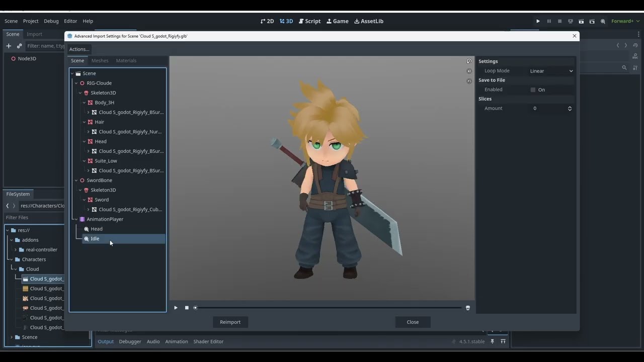Collapse the SwordBone node

coord(76,180)
